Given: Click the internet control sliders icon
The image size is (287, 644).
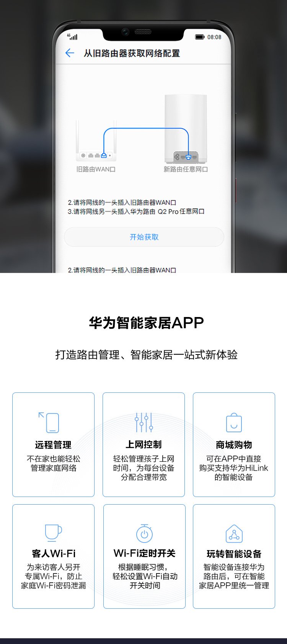Looking at the screenshot, I should click(144, 422).
